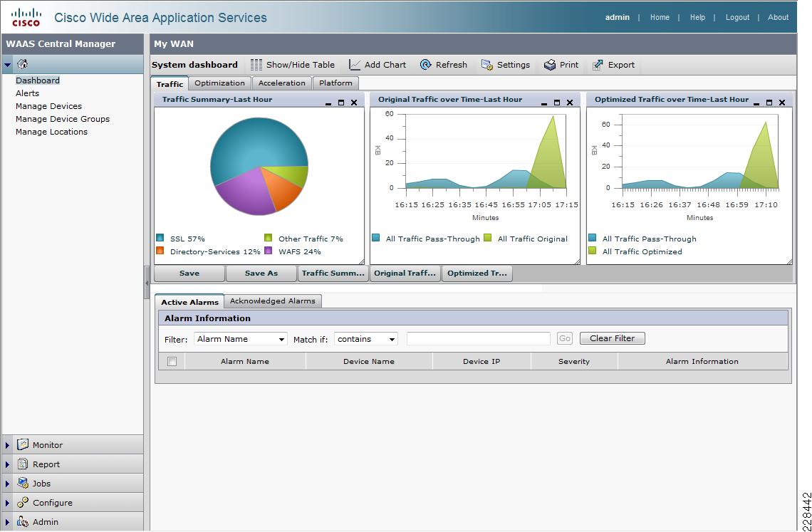Switch to the Acceleration tab
The height and width of the screenshot is (532, 812).
tap(282, 83)
